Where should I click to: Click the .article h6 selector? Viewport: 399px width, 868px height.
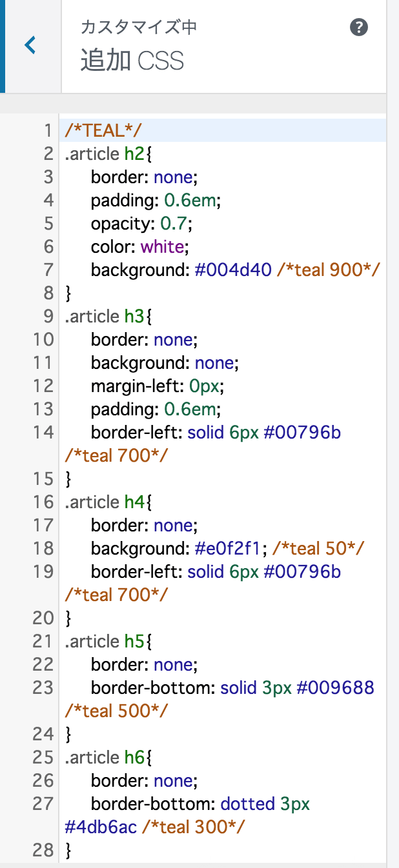pyautogui.click(x=108, y=758)
